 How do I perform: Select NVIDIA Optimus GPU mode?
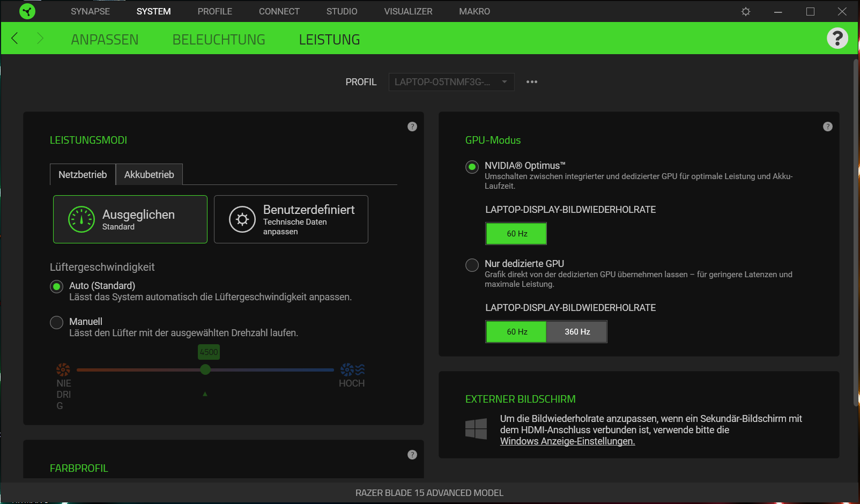tap(472, 167)
